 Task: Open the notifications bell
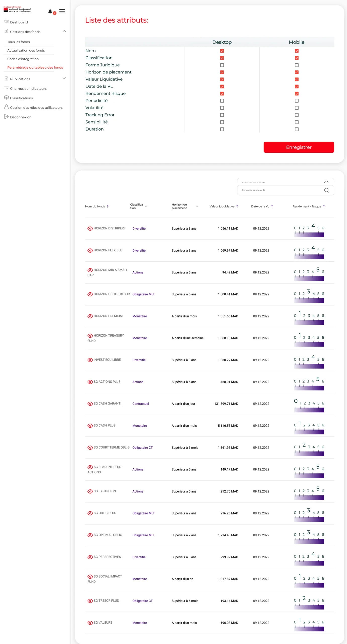50,11
